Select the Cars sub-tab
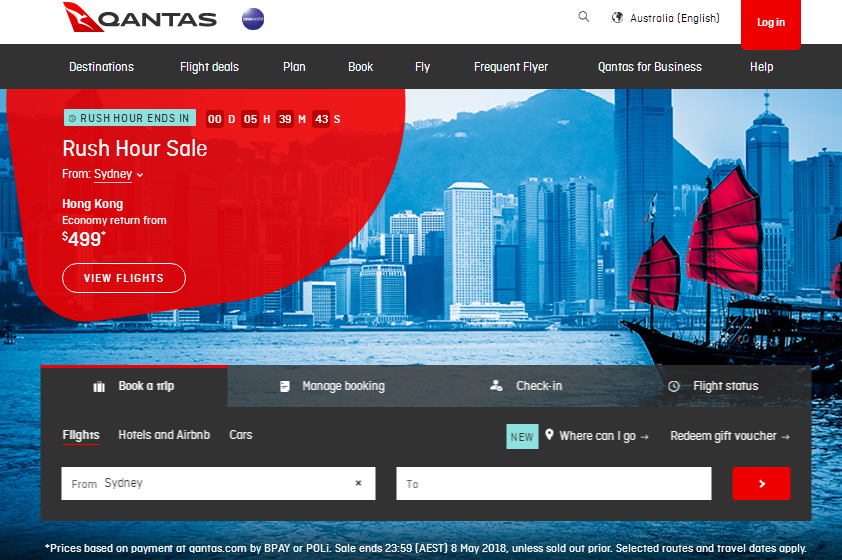 tap(241, 435)
